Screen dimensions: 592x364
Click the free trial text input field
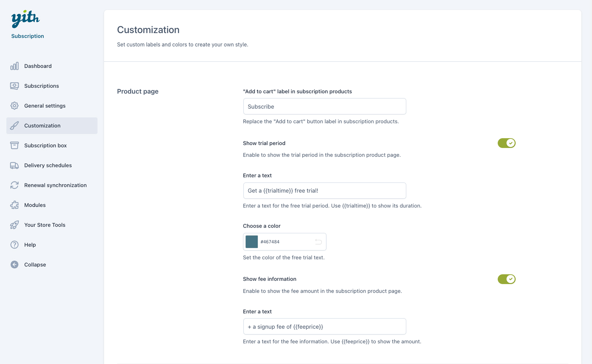324,191
